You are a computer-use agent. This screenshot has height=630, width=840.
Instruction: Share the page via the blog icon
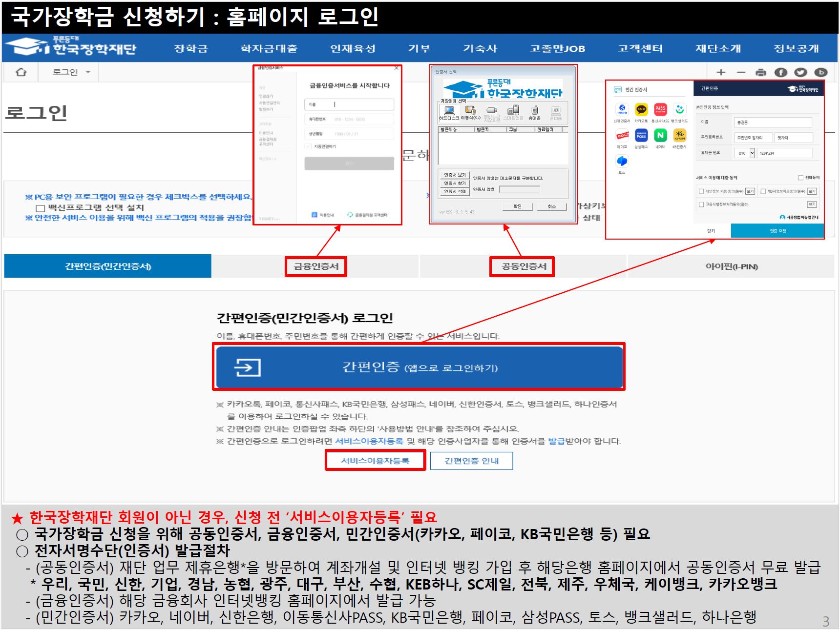click(x=821, y=72)
